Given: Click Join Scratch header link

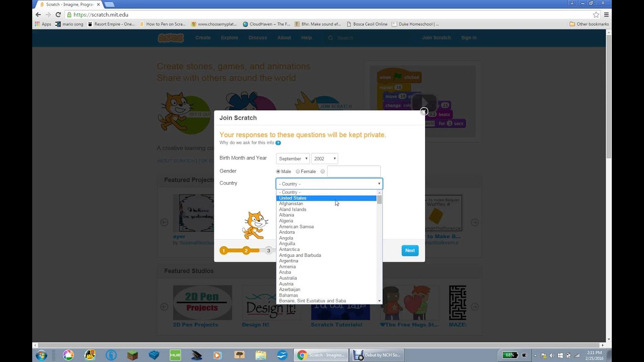Looking at the screenshot, I should [x=436, y=38].
